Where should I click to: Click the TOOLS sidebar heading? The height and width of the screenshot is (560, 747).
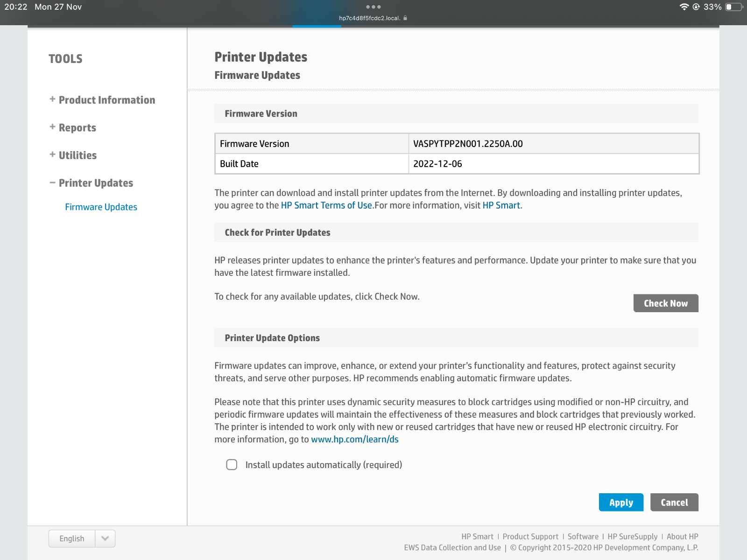coord(65,59)
